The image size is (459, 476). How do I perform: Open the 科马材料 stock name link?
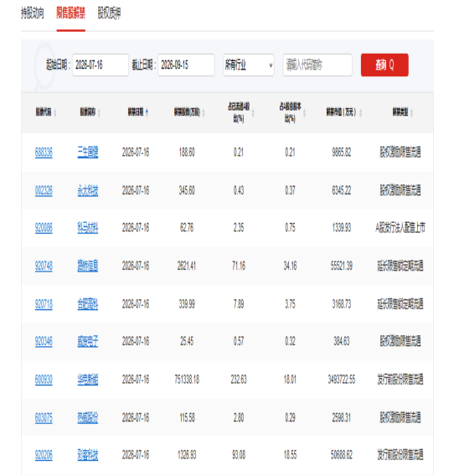(88, 228)
